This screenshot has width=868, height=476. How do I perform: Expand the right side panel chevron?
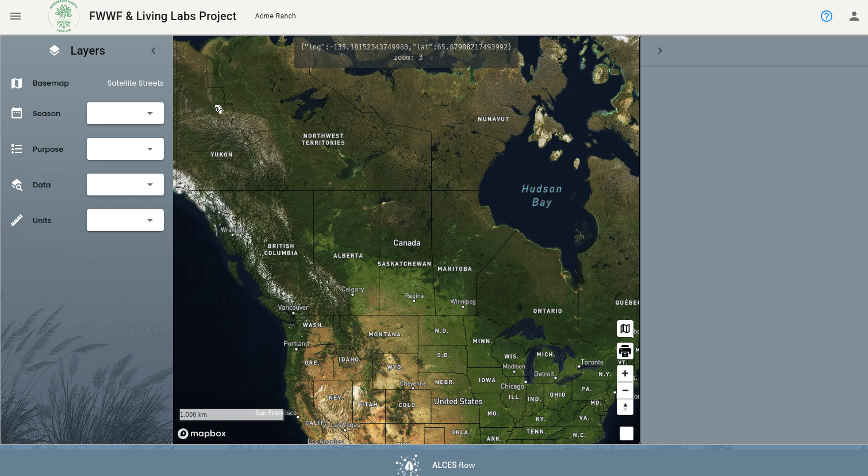pyautogui.click(x=660, y=51)
